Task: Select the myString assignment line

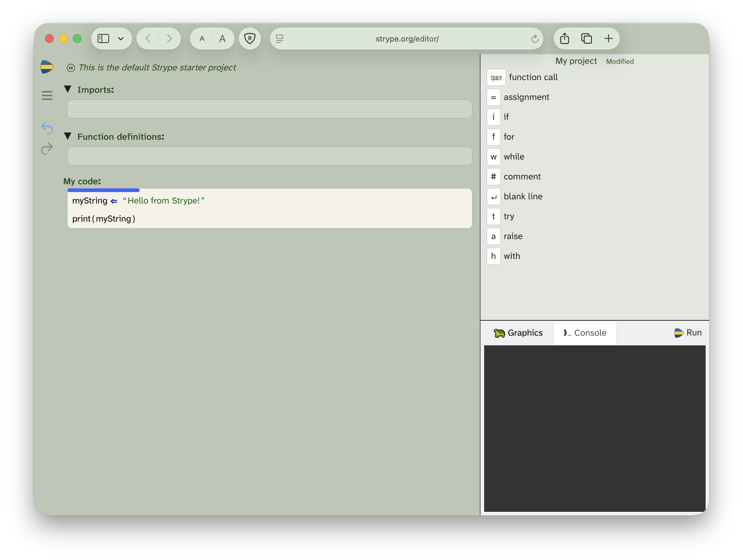Action: [x=269, y=201]
